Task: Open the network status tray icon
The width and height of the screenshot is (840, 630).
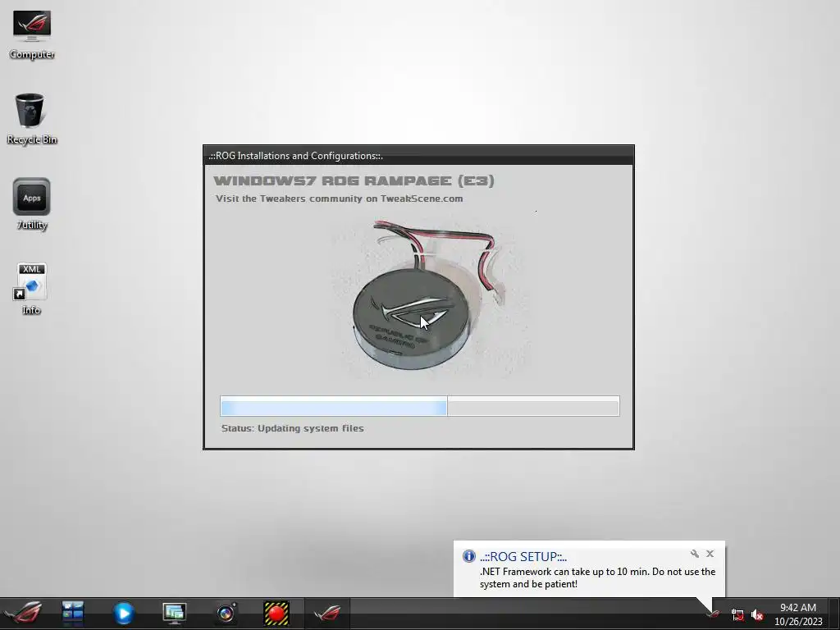Action: [737, 615]
